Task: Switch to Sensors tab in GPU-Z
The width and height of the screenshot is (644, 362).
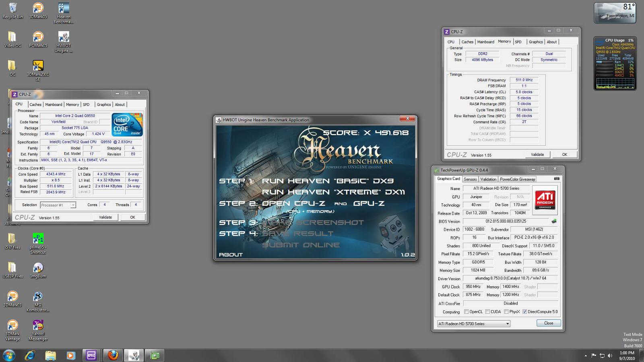Action: coord(470,179)
